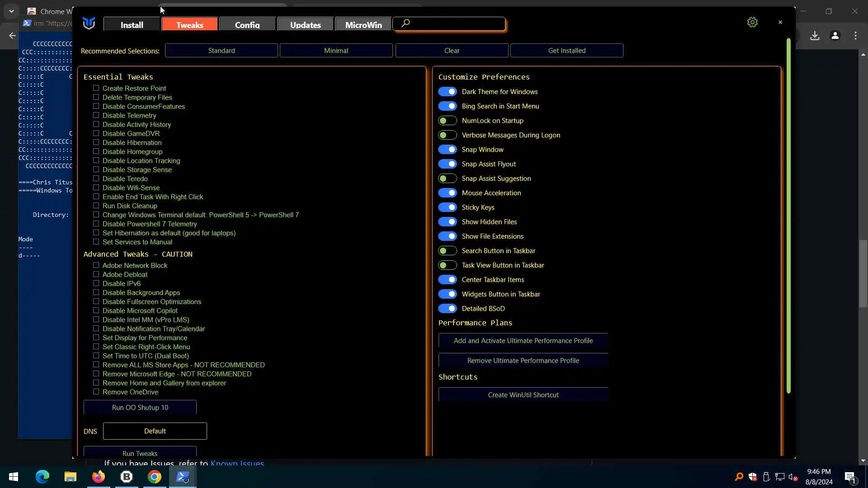Open the Windows Start menu

[x=14, y=477]
